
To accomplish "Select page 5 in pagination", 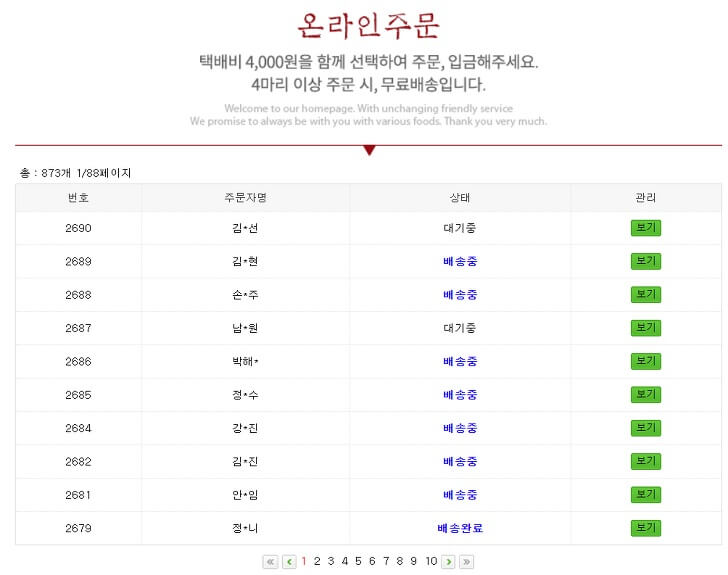I will click(358, 562).
